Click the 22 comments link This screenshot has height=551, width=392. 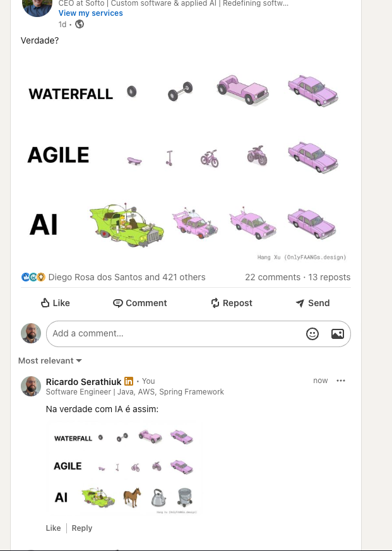[273, 277]
